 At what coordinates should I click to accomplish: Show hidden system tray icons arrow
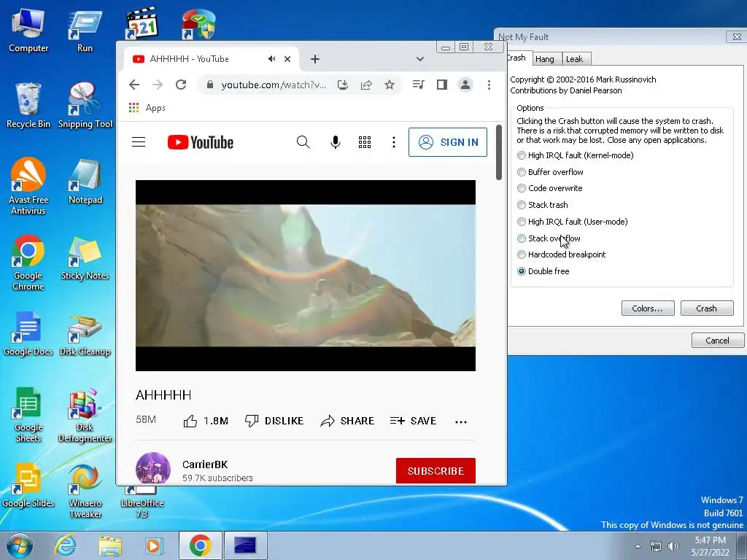coord(638,546)
